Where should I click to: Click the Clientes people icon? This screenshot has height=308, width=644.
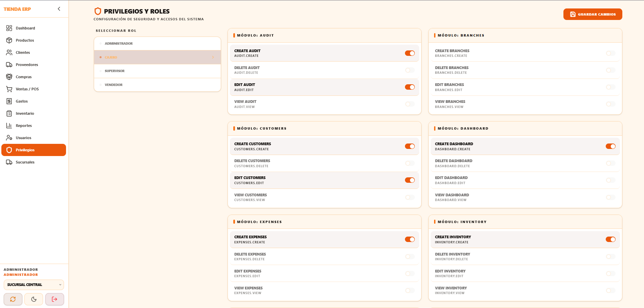tap(9, 52)
